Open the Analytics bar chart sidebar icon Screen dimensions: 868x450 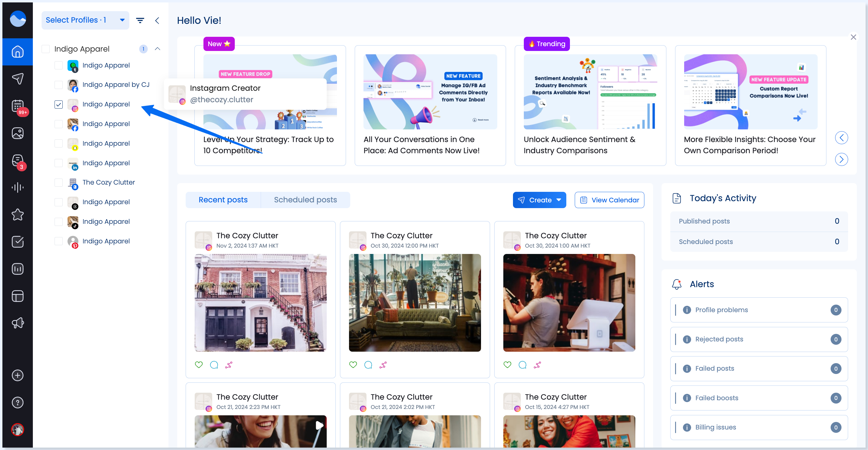pos(17,269)
